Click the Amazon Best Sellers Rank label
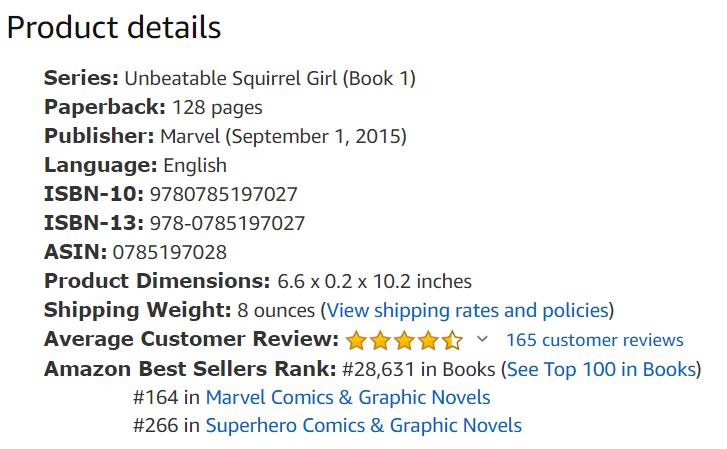 [189, 369]
